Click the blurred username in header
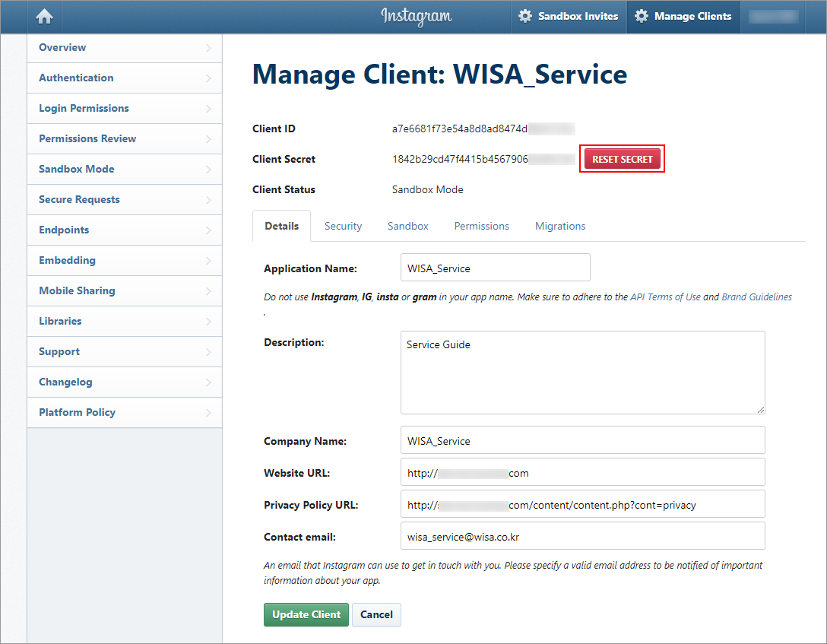This screenshot has height=644, width=827. coord(773,17)
